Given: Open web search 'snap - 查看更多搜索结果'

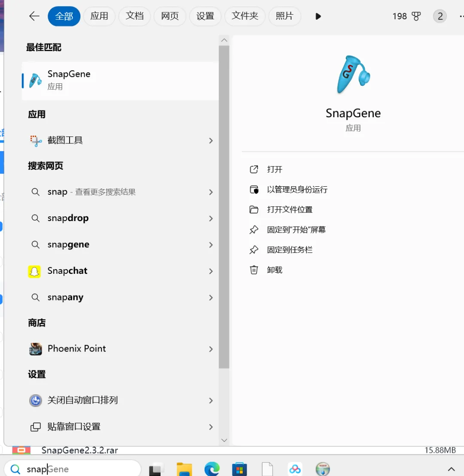Looking at the screenshot, I should point(120,192).
